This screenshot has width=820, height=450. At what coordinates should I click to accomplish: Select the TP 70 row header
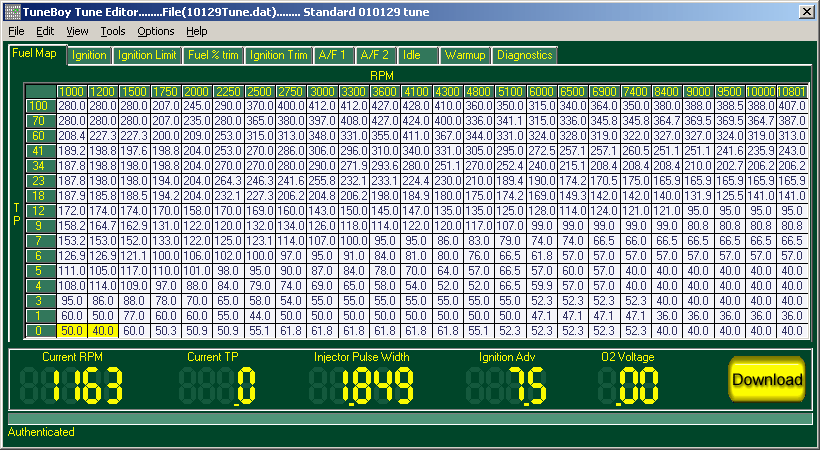pos(40,121)
